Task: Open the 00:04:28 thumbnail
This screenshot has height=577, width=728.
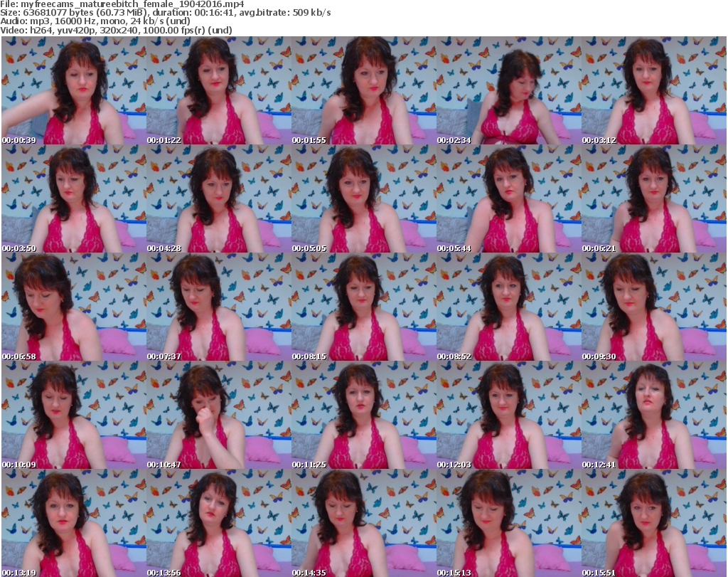Action: point(219,198)
